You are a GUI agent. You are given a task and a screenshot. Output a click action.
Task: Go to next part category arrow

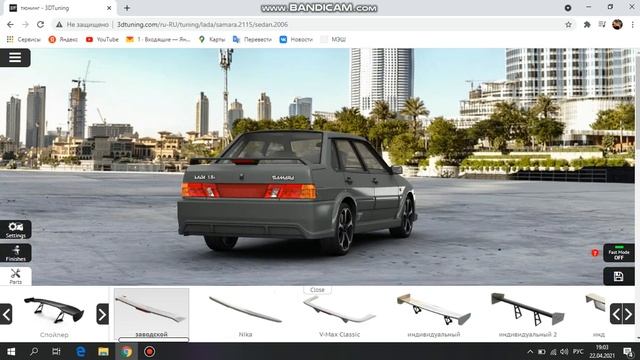[102, 314]
